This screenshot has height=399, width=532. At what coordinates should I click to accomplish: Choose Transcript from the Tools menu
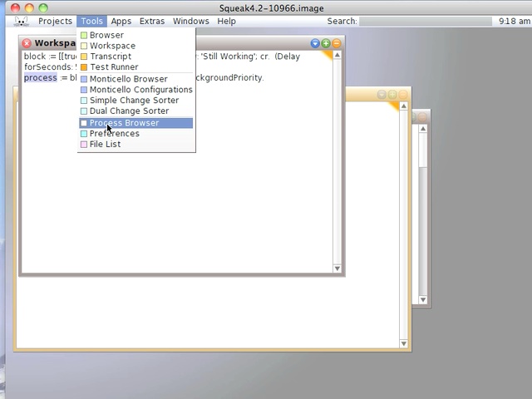[x=136, y=57]
